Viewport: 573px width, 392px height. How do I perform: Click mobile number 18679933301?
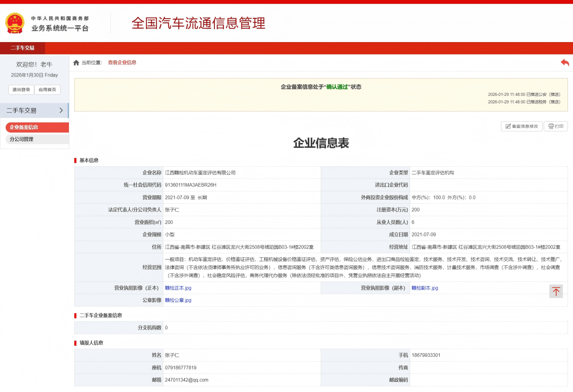click(426, 355)
